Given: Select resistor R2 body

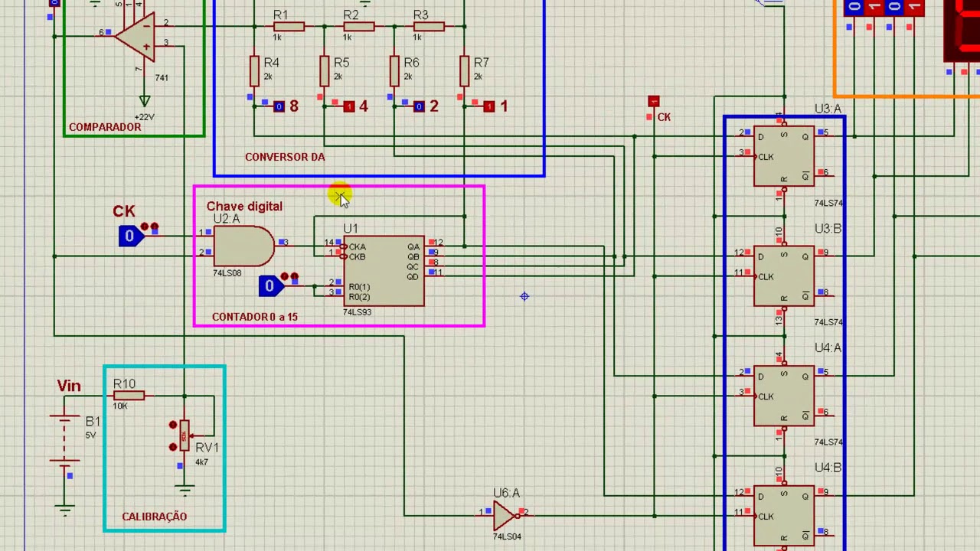Looking at the screenshot, I should 358,27.
